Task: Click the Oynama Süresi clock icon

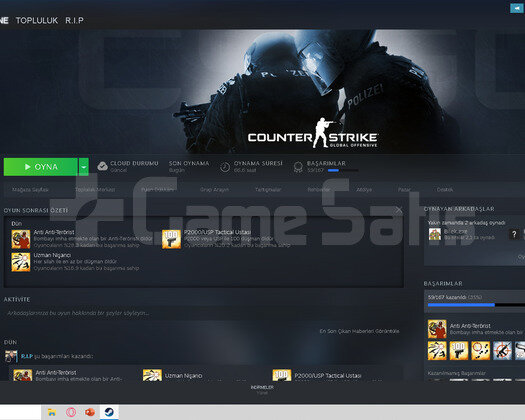Action: click(225, 167)
